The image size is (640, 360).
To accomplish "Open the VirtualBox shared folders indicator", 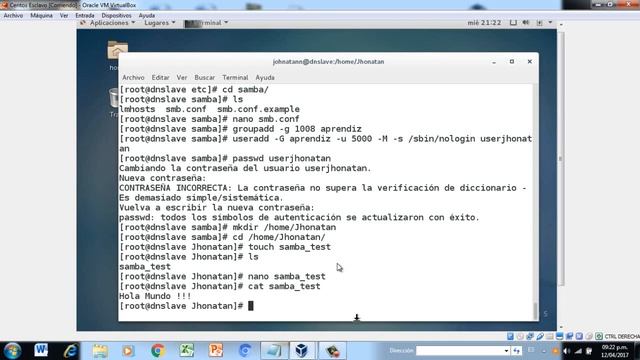I will 550,336.
